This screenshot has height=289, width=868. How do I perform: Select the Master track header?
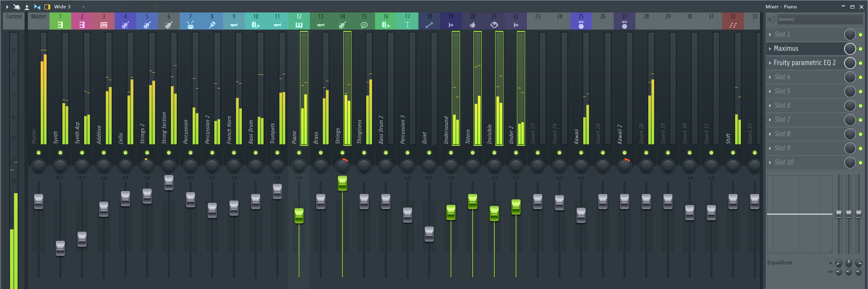point(39,21)
